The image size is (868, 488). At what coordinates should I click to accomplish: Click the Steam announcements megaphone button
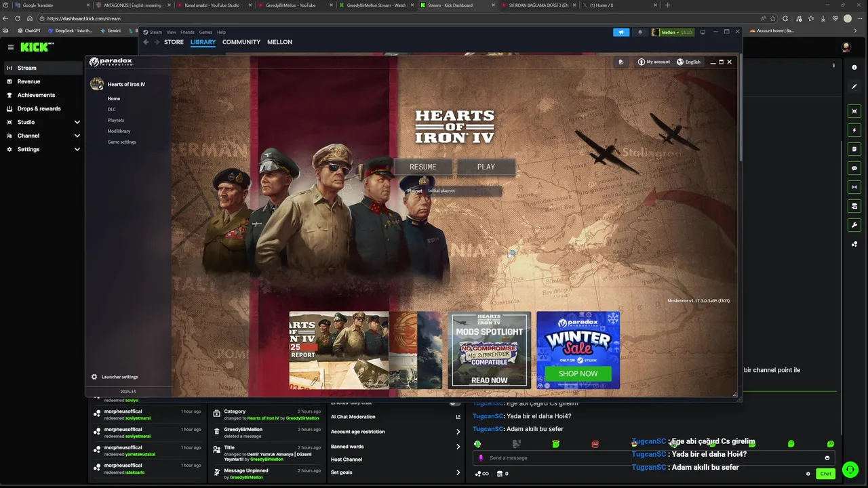click(621, 32)
